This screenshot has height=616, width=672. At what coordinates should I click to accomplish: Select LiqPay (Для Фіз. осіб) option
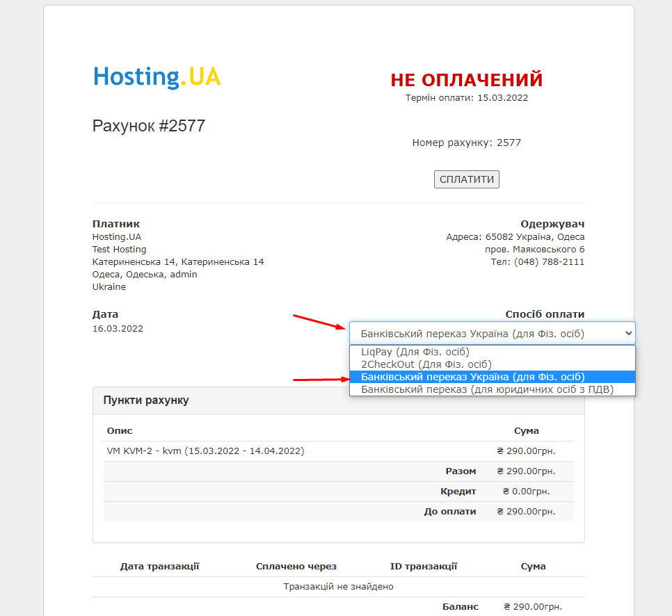click(492, 352)
